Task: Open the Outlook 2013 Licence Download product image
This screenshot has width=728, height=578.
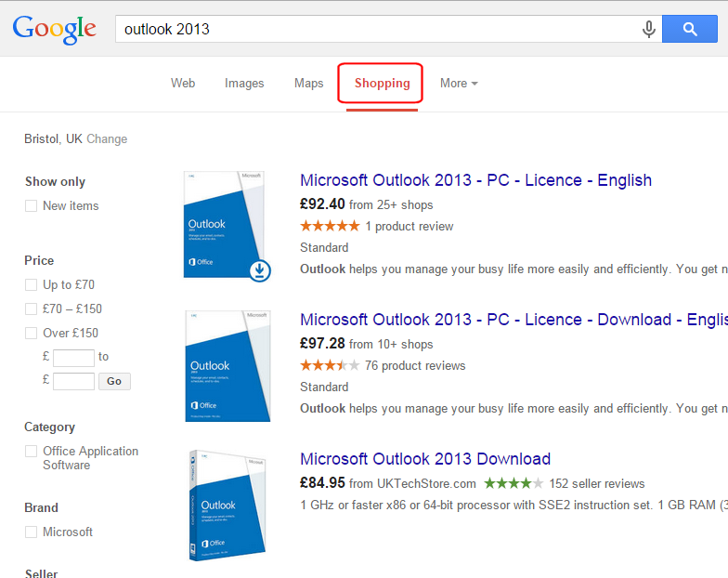Action: 227,366
